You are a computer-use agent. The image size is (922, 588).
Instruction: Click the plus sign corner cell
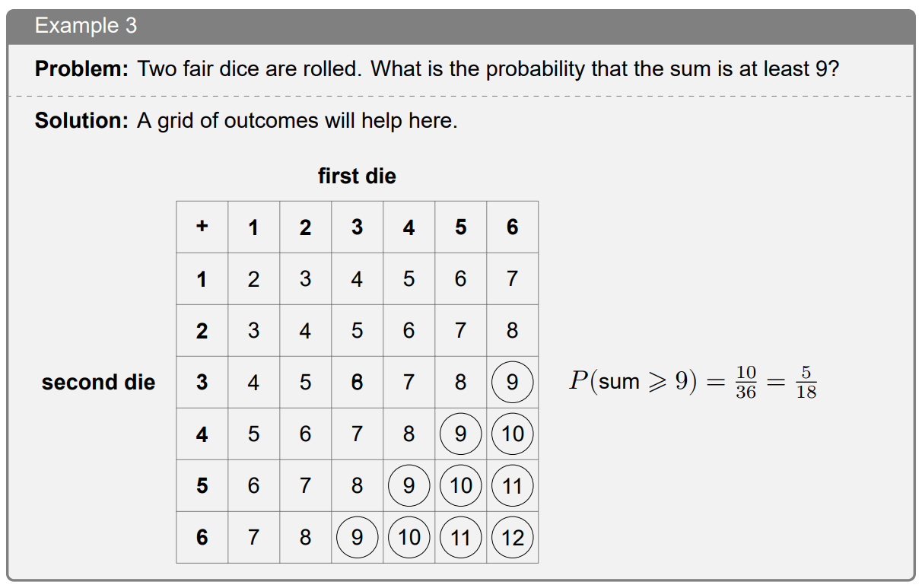[202, 227]
